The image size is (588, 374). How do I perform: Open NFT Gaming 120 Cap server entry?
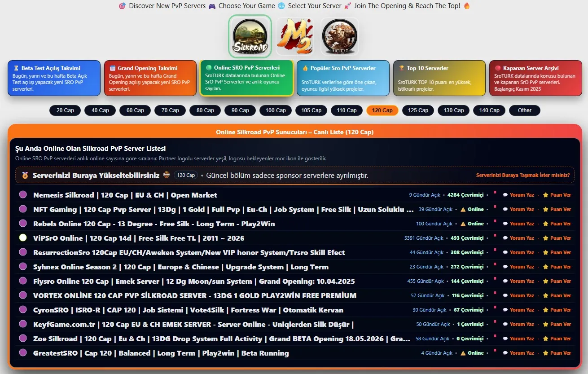[x=224, y=209]
